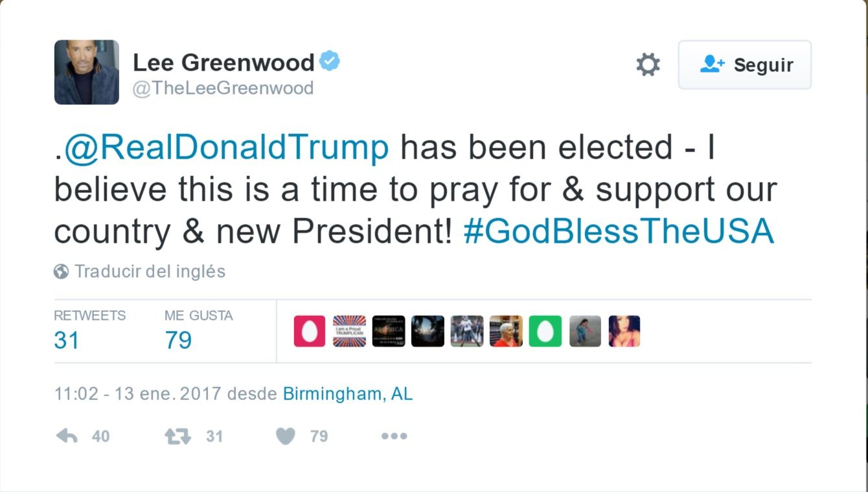
Task: Open Lee Greenwood's profile picture
Action: point(86,72)
